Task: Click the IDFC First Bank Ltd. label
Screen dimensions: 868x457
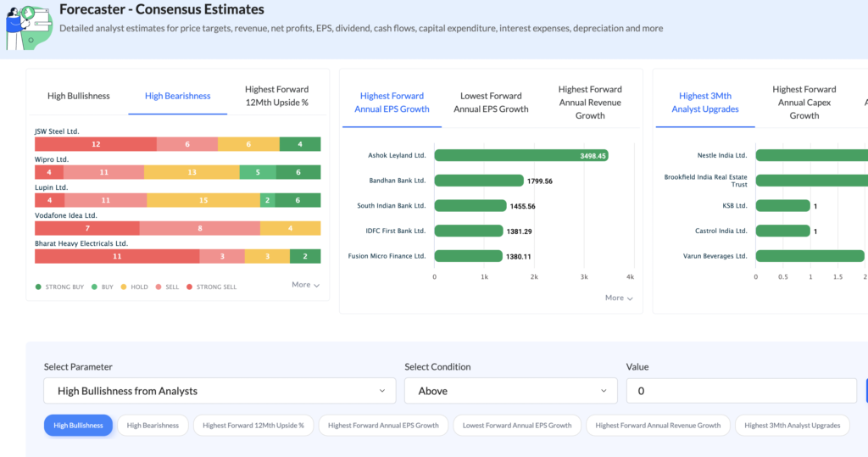Action: coord(396,231)
